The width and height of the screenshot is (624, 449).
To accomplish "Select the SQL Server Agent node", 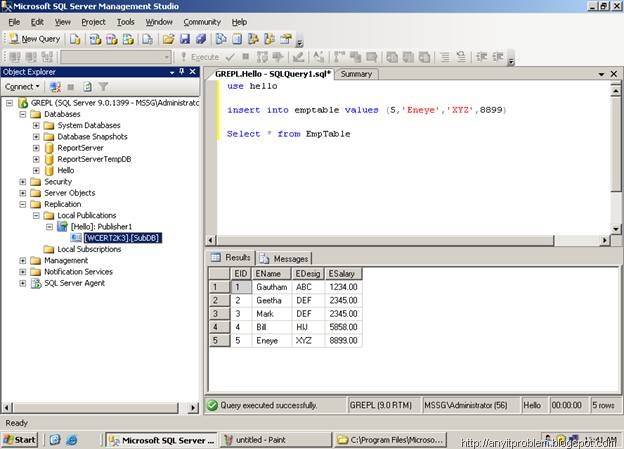I will 74,283.
